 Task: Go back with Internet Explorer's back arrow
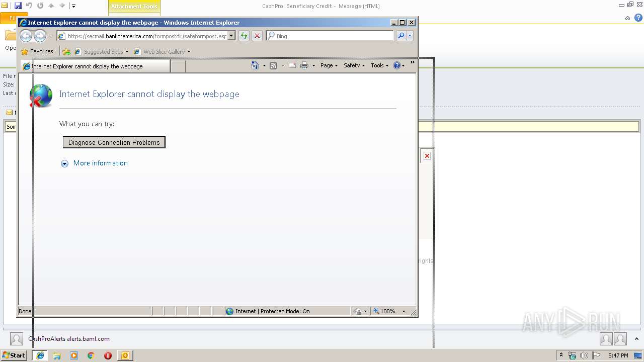tap(26, 36)
